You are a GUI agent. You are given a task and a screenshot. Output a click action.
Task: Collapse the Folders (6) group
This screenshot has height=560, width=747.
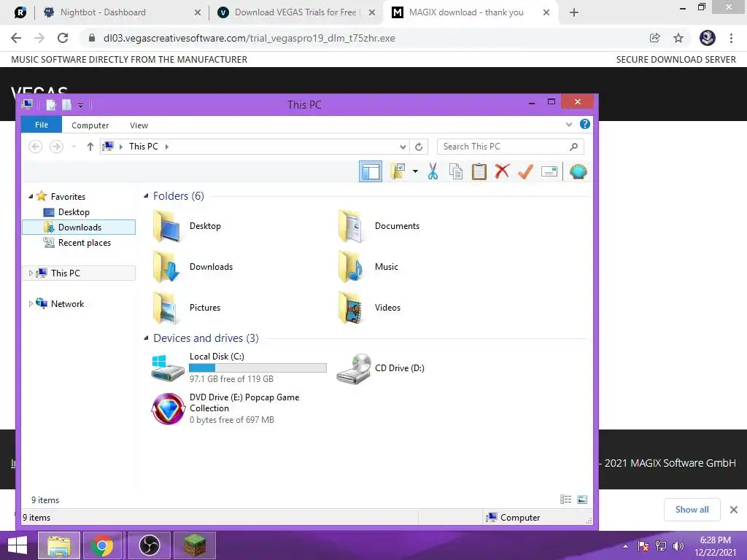[x=146, y=195]
